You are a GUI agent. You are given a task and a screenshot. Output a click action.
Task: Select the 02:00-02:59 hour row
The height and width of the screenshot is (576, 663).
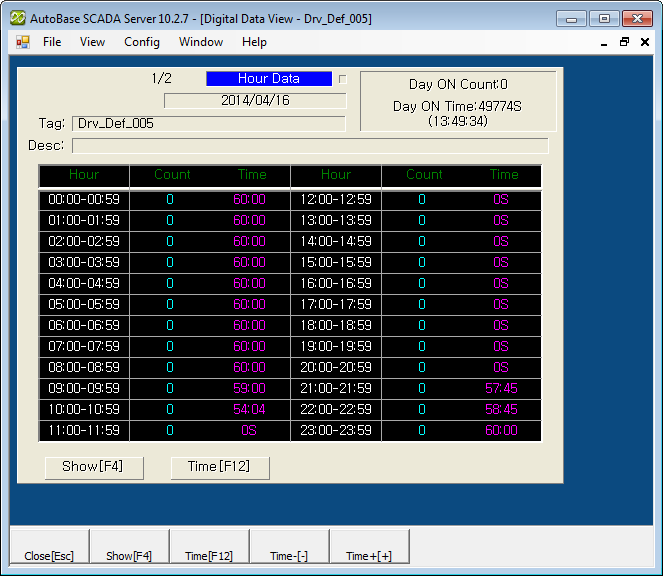[164, 241]
